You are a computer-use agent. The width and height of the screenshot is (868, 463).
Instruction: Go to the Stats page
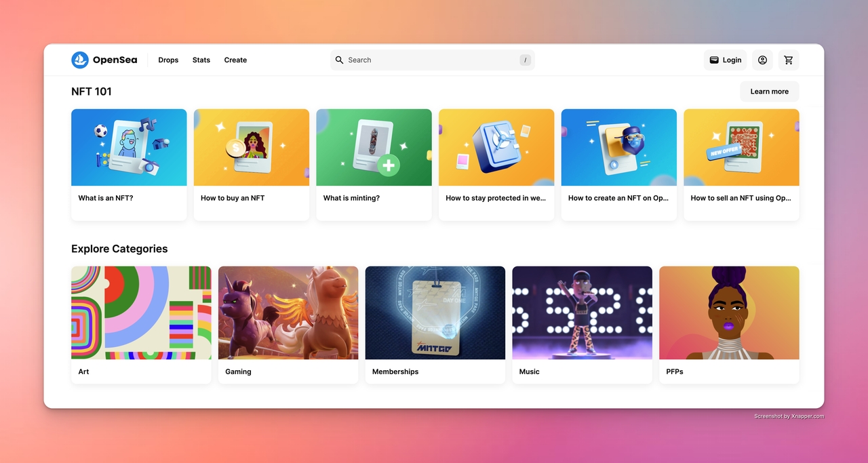point(201,60)
